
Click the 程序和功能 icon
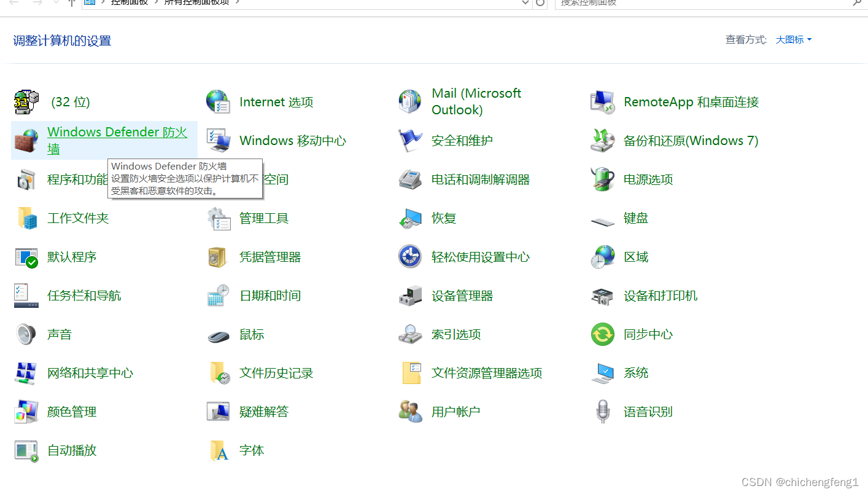(x=26, y=179)
